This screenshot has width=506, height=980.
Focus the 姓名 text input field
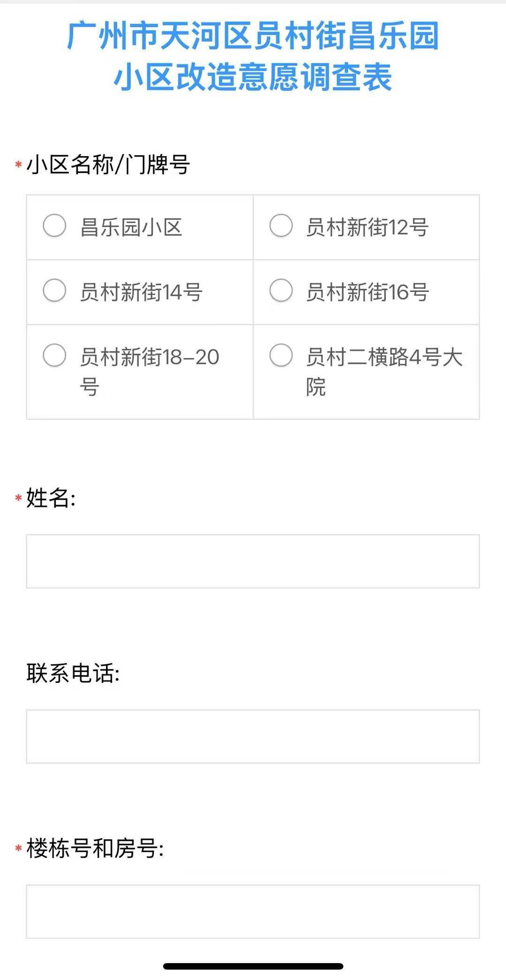[x=253, y=561]
